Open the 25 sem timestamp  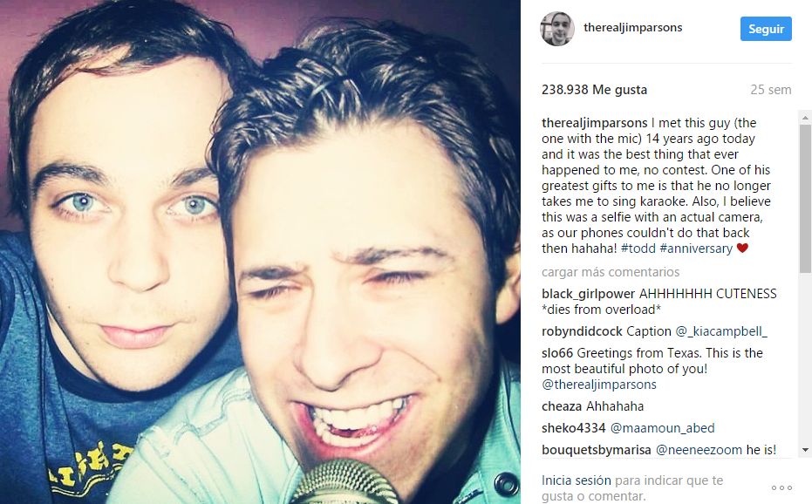point(771,90)
